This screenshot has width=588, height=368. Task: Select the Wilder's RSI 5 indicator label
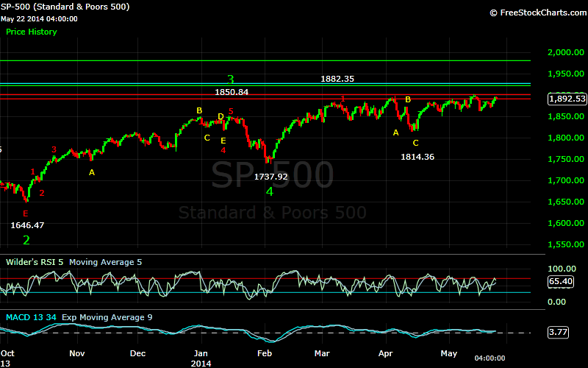click(x=35, y=262)
